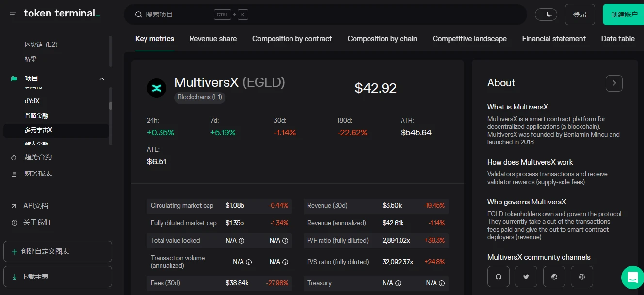Open API文档 link
Image resolution: width=644 pixels, height=295 pixels.
point(35,206)
